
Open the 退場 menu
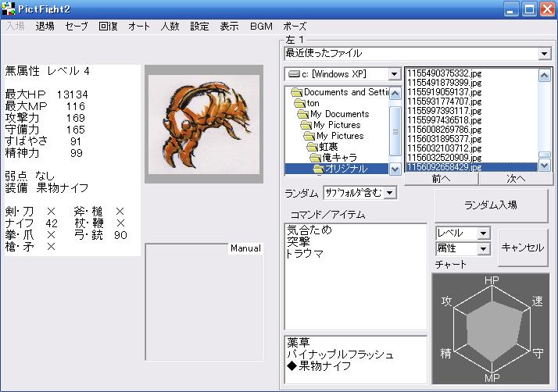[45, 27]
